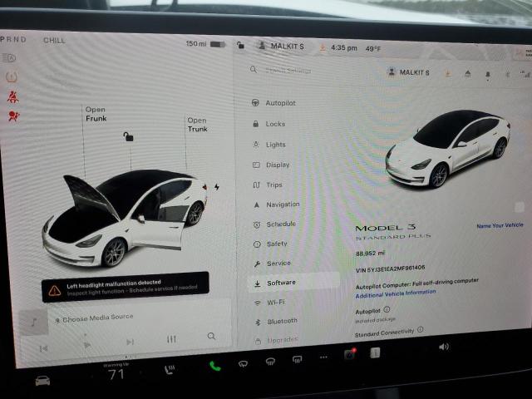This screenshot has height=399, width=532.
Task: Click the Name Your Vehicle link
Action: [500, 225]
